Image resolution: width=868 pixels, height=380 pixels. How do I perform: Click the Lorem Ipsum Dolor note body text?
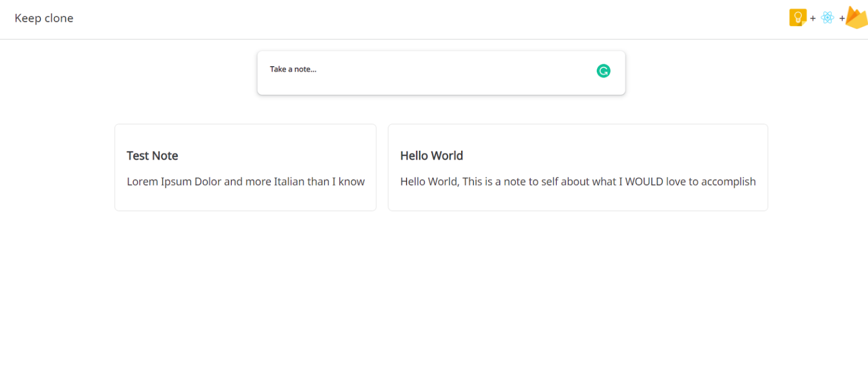pyautogui.click(x=245, y=182)
